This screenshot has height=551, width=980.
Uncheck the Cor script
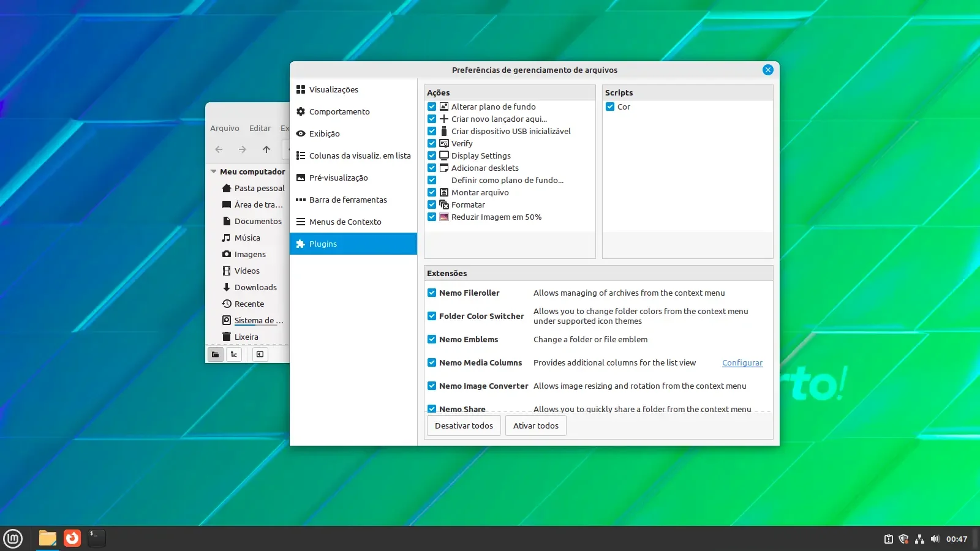(610, 107)
